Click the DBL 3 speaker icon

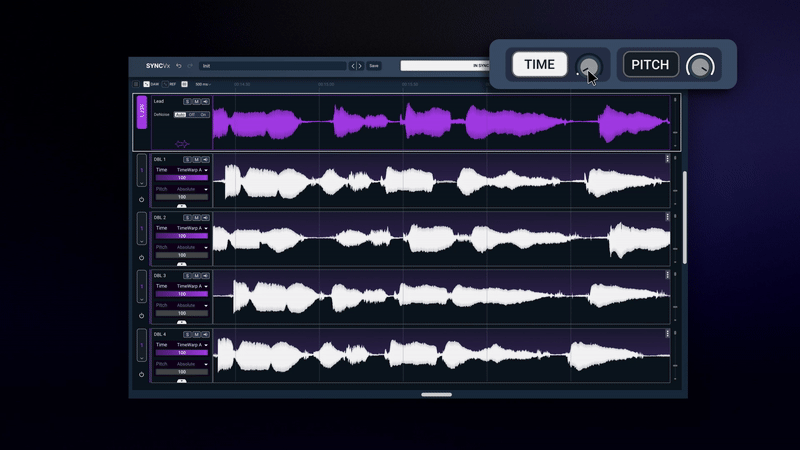pyautogui.click(x=206, y=276)
